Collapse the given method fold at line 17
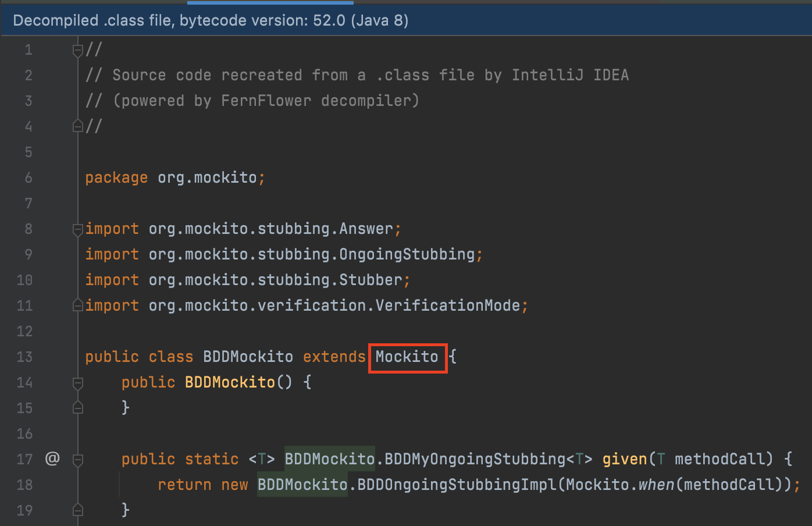 [78, 460]
